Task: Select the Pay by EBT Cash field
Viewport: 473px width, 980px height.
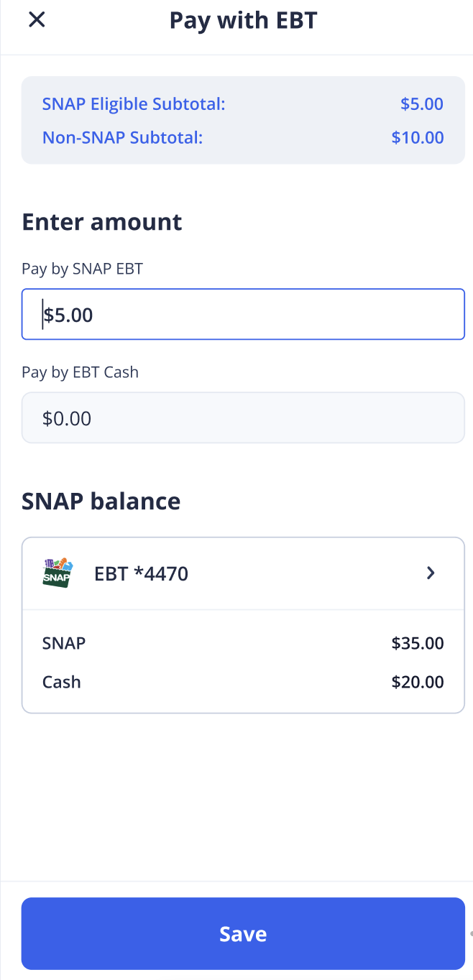Action: 243,417
